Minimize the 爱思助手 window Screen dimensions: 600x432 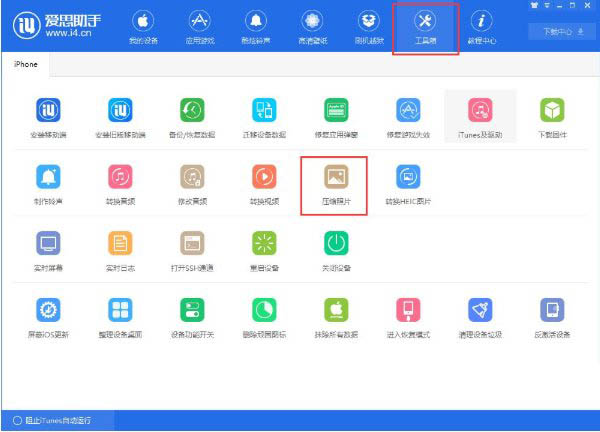[560, 5]
